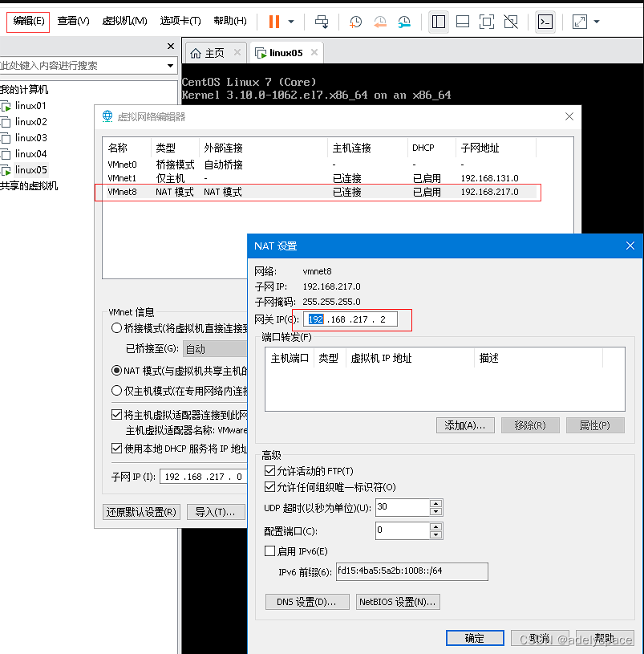Click the 网关 IP input field

coord(350,319)
